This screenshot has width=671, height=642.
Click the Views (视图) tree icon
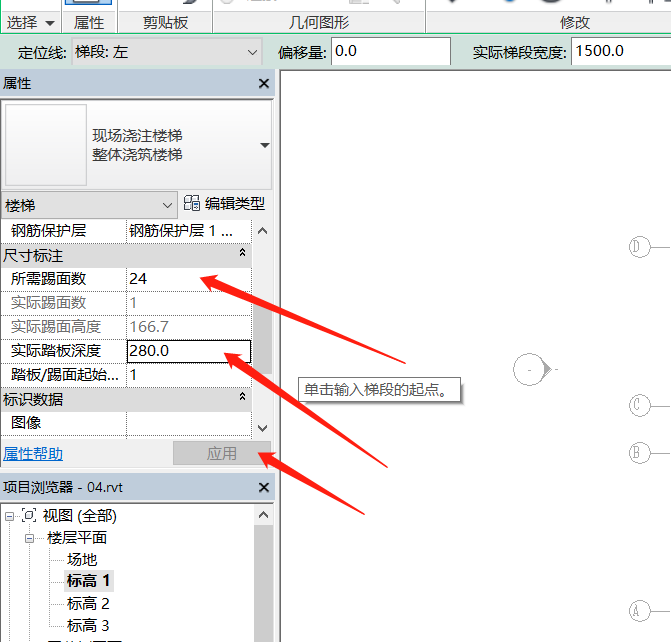29,516
